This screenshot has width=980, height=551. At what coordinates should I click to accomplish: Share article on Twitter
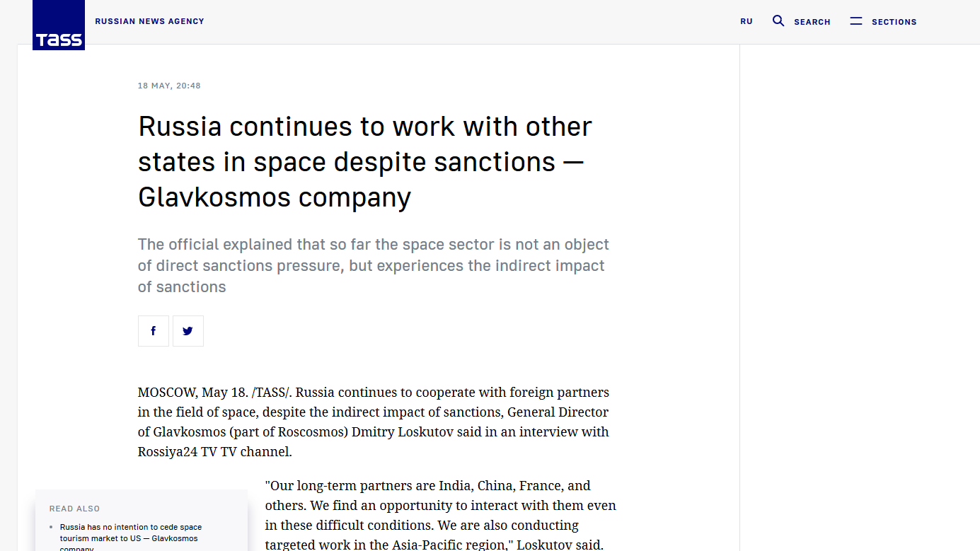pos(188,331)
